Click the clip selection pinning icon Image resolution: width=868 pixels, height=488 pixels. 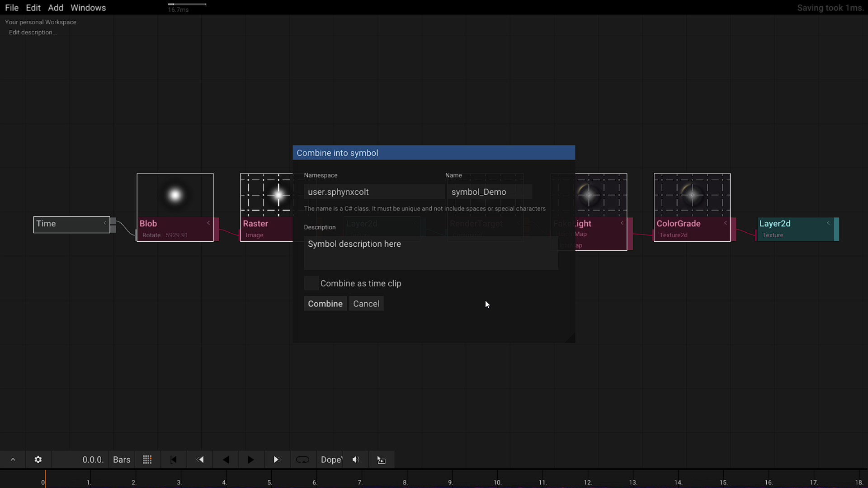[x=382, y=460]
